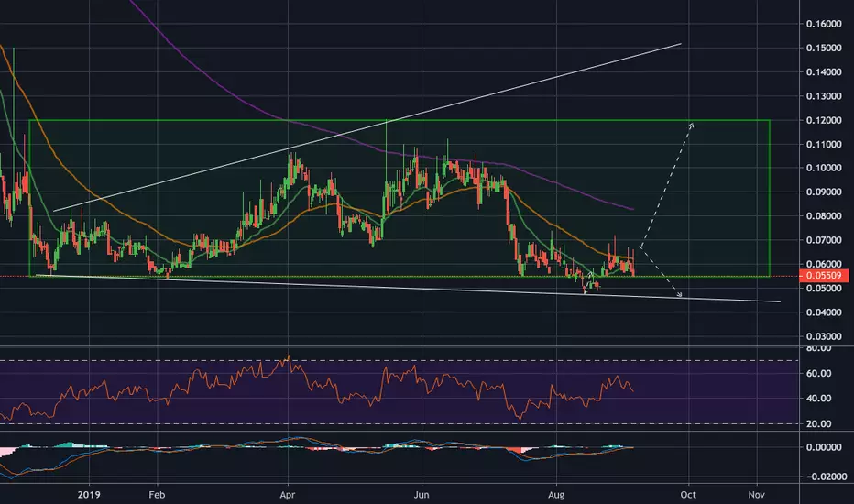
Task: Click the Feb label on time axis
Action: pos(157,495)
